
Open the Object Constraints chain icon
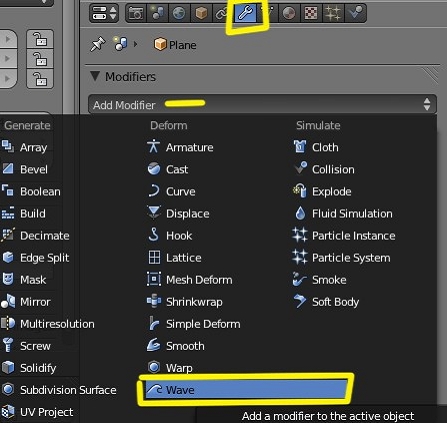click(x=221, y=13)
